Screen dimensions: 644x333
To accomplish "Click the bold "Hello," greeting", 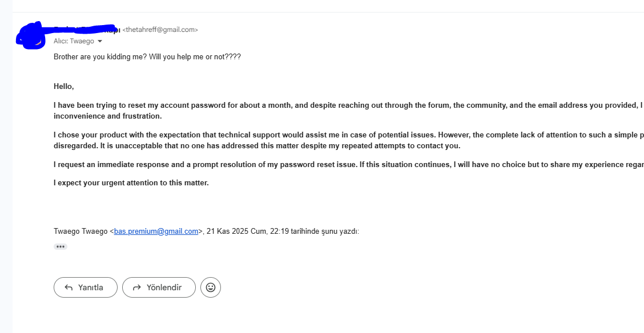I will point(64,87).
